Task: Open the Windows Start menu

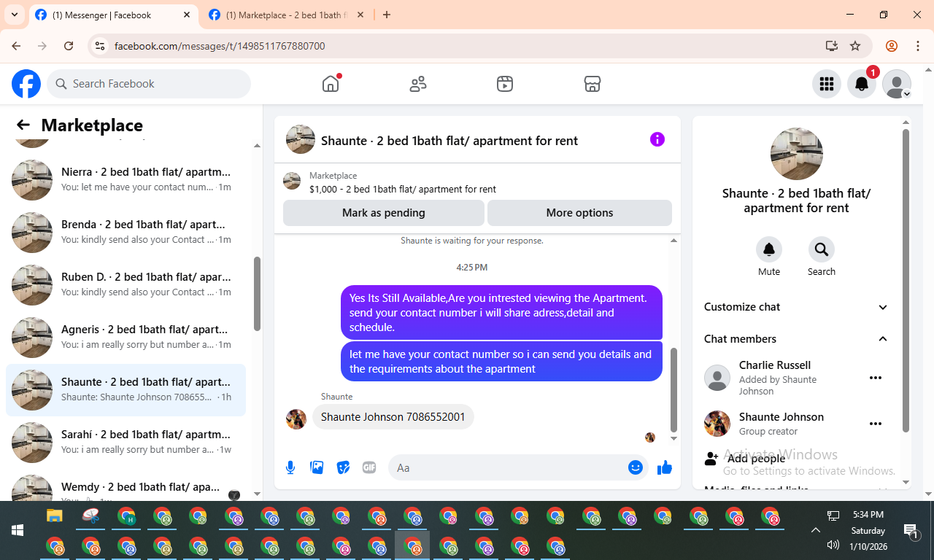Action: click(x=18, y=530)
